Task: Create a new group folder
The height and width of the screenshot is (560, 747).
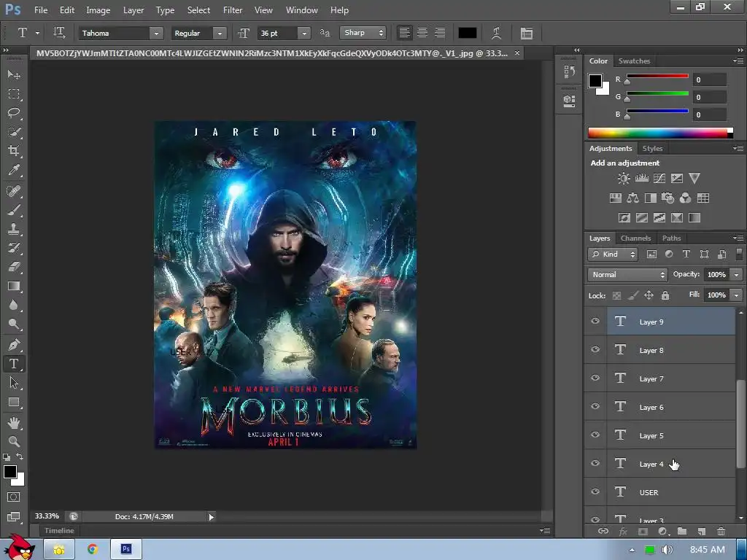Action: 682,531
